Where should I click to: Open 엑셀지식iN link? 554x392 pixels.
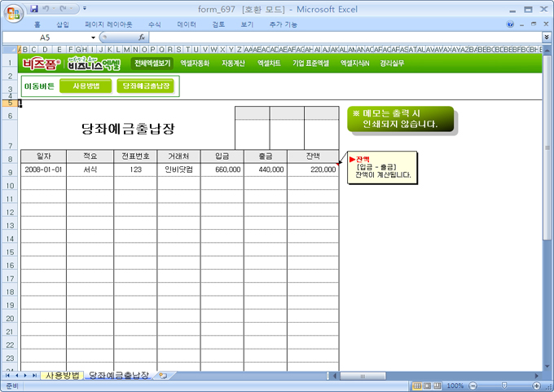(354, 64)
